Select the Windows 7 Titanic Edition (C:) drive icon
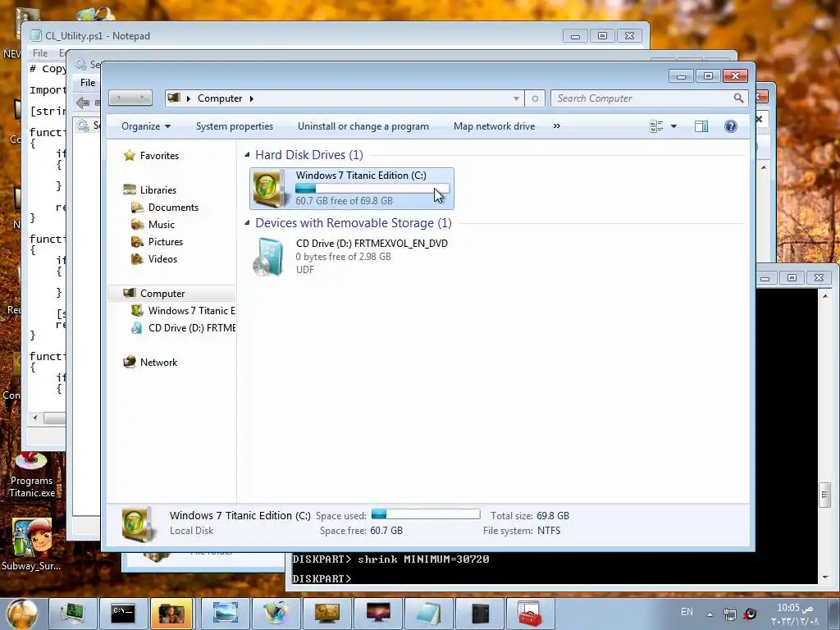 [268, 188]
